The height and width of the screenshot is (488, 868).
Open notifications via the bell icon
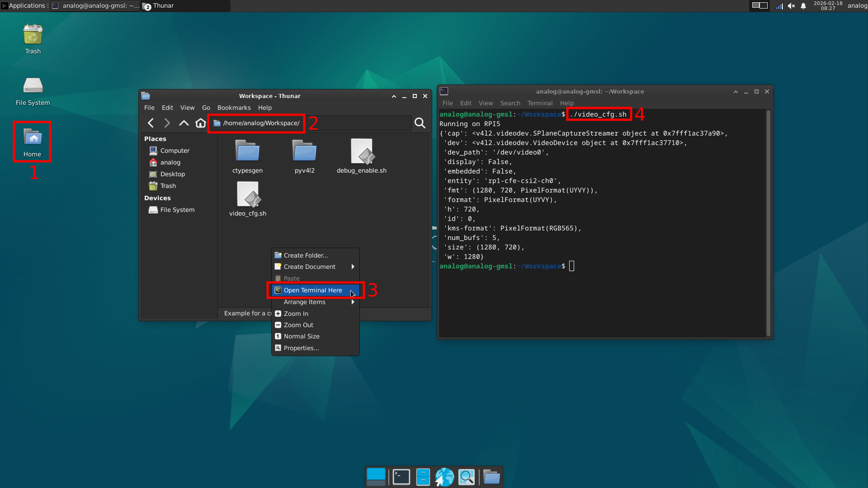coord(803,6)
